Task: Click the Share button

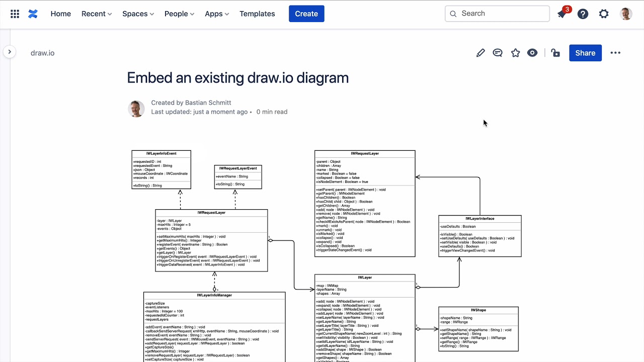Action: click(x=585, y=53)
